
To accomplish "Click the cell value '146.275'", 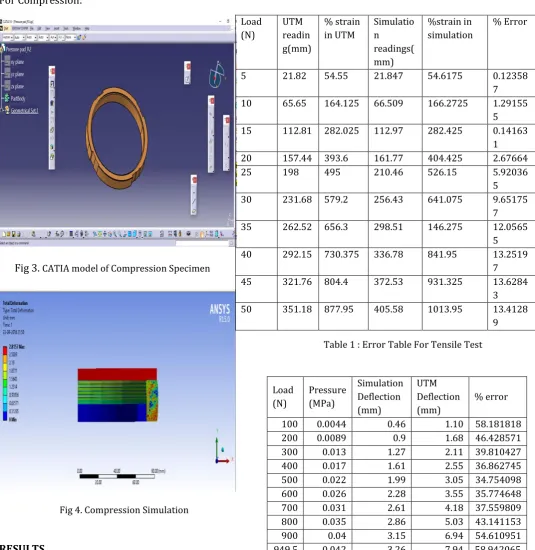I will [x=445, y=227].
